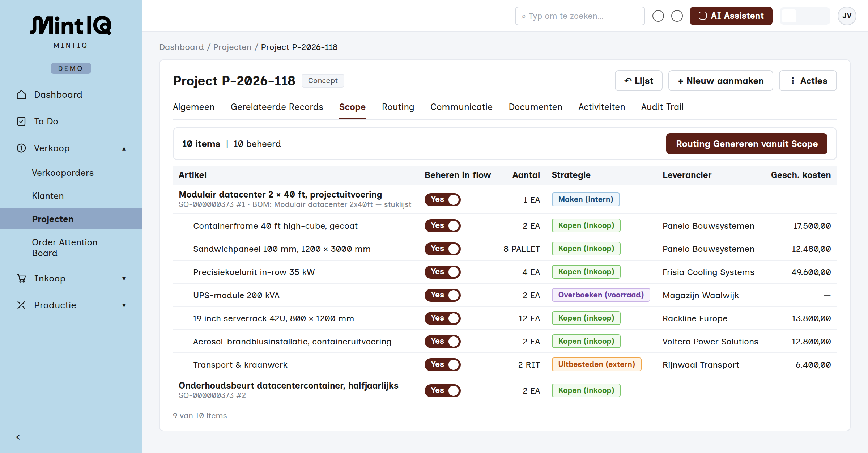Expand the Productie menu section
Screen dimensions: 868x453
coord(124,305)
